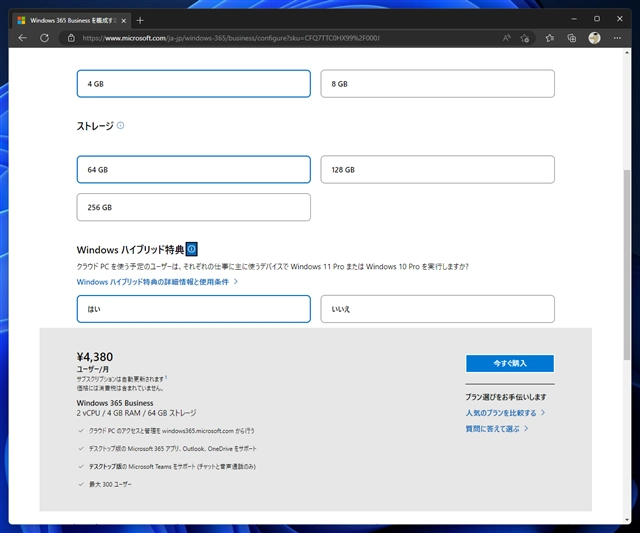Click the vertical scrollbar thumb
Image resolution: width=640 pixels, height=533 pixels.
(627, 265)
